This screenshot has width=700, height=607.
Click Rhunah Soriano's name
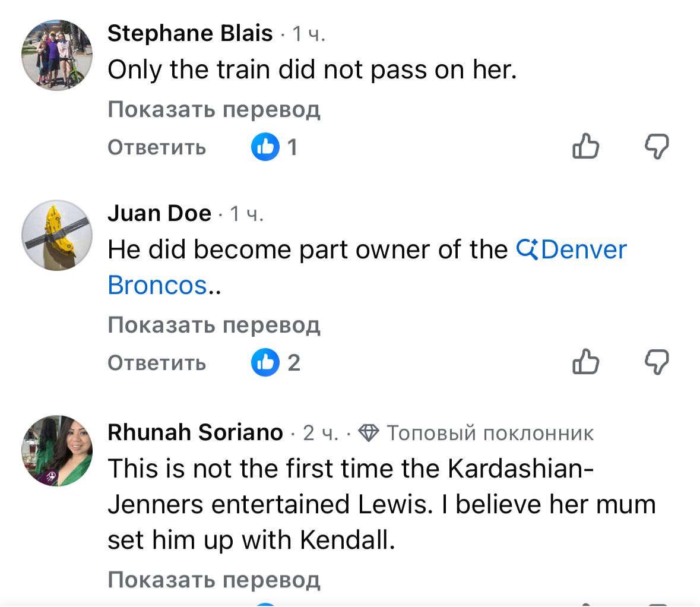pyautogui.click(x=195, y=432)
